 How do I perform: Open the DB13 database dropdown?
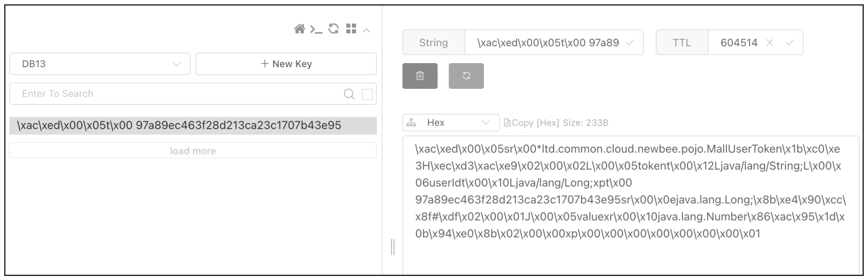(100, 64)
